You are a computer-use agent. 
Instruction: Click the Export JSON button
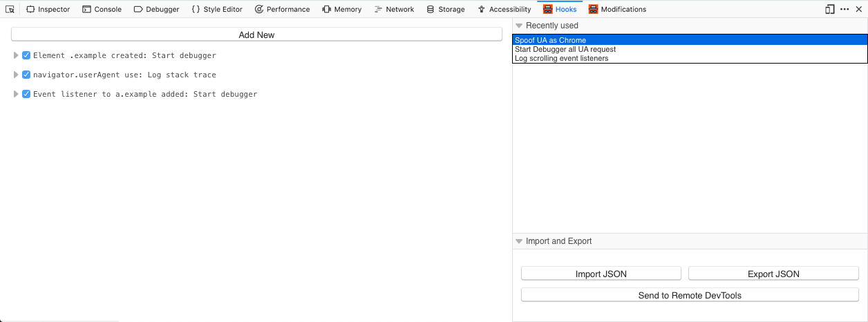click(773, 274)
